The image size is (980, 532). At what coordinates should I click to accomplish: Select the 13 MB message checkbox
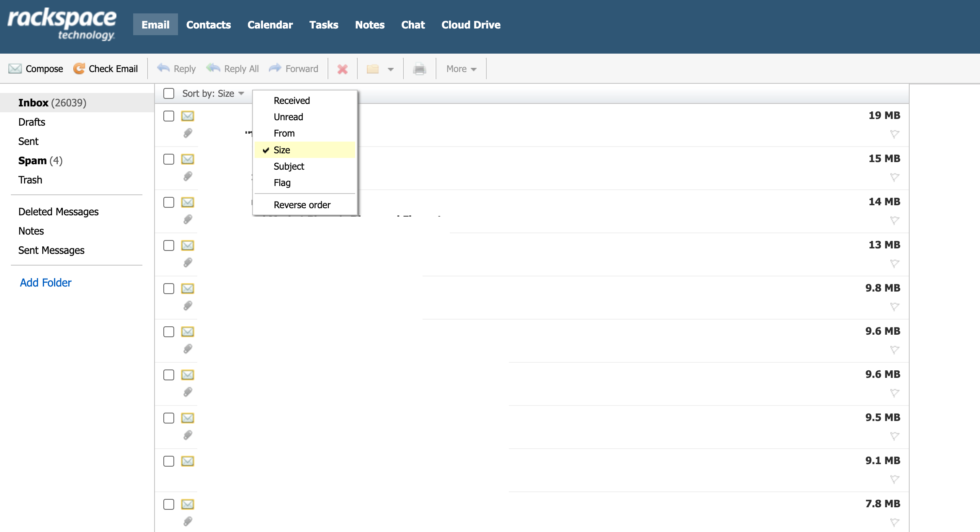click(169, 245)
